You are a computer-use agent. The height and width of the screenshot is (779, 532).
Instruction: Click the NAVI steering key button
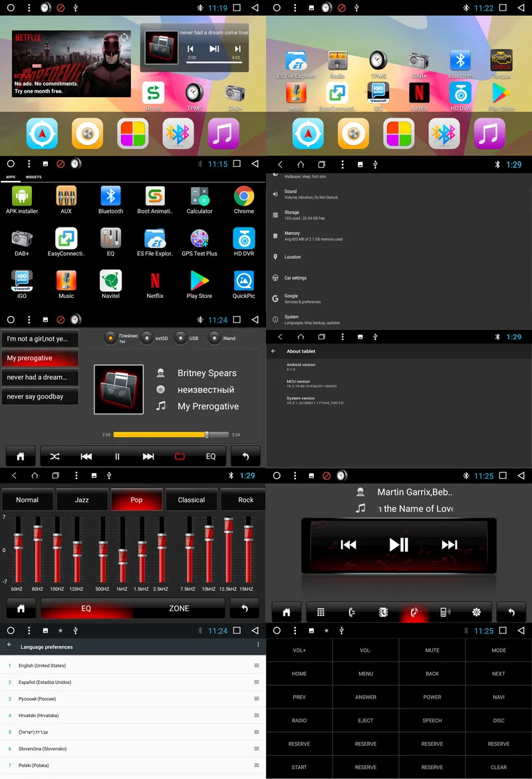[x=499, y=697]
